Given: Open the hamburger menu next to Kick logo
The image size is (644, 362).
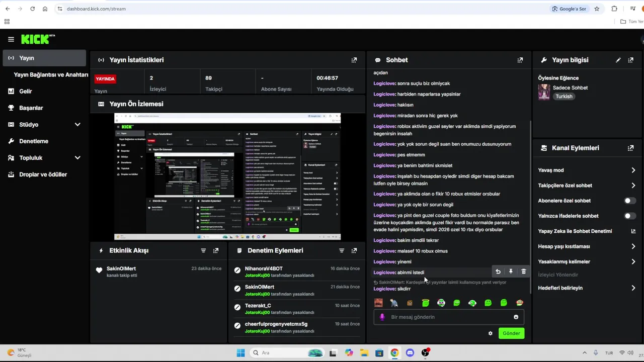Looking at the screenshot, I should click(11, 39).
